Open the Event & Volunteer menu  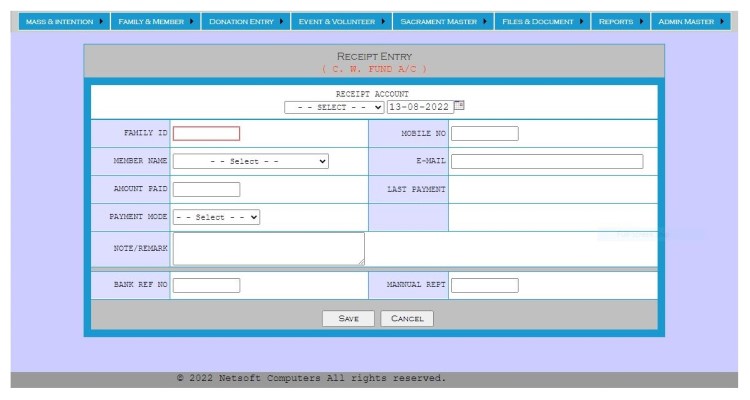[341, 21]
